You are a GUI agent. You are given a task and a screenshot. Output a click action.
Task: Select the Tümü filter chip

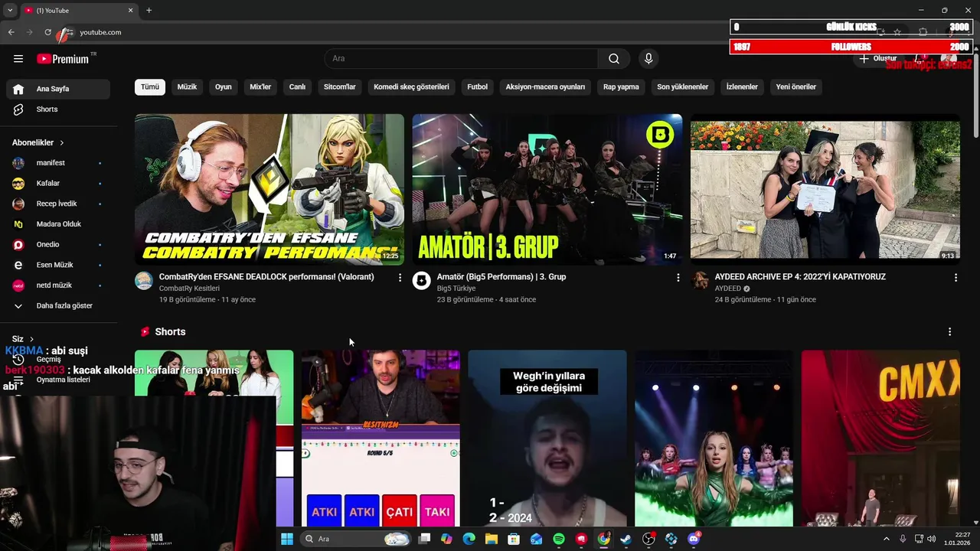pos(150,86)
